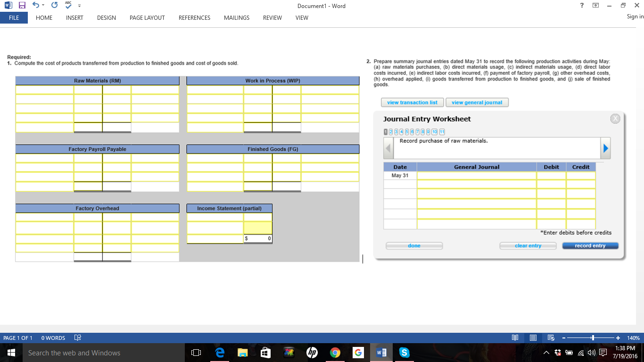Click the Finished Goods (FG) header
644x362 pixels.
272,149
